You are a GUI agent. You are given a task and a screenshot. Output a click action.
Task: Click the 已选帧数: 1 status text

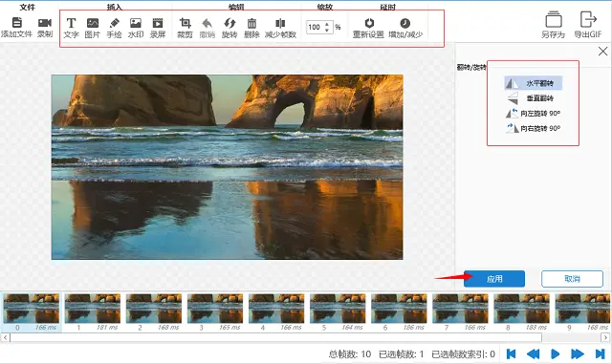tap(402, 353)
